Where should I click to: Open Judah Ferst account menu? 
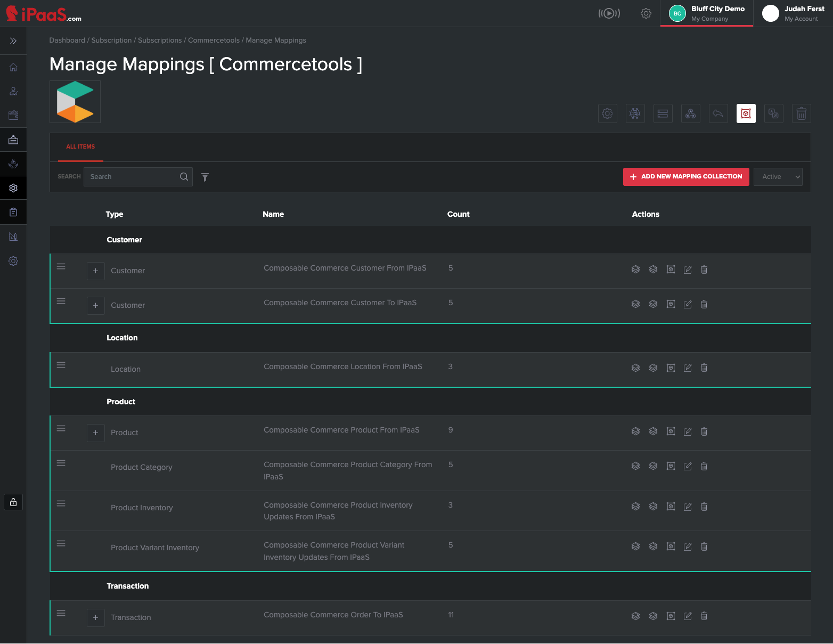coord(794,13)
